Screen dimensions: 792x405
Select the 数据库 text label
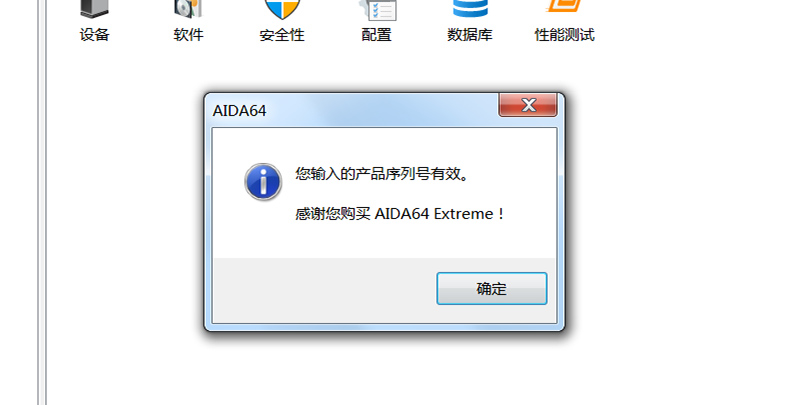click(x=470, y=35)
